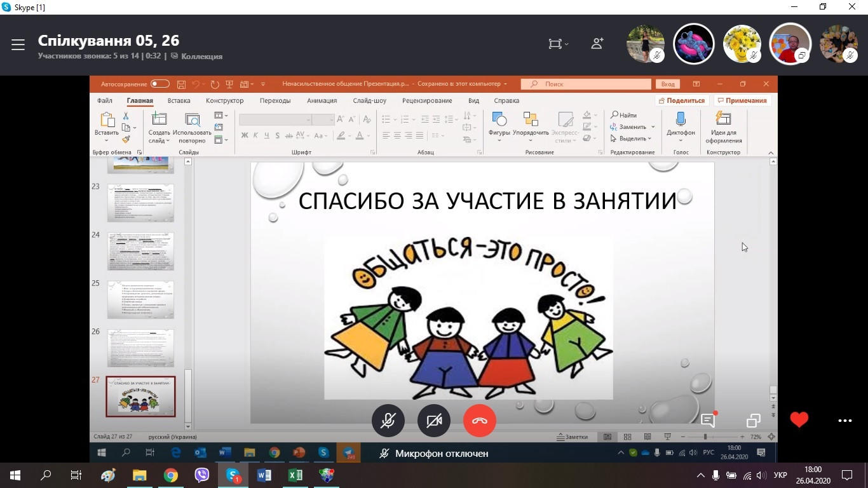
Task: Toggle text shadow S formatting
Action: [x=278, y=135]
